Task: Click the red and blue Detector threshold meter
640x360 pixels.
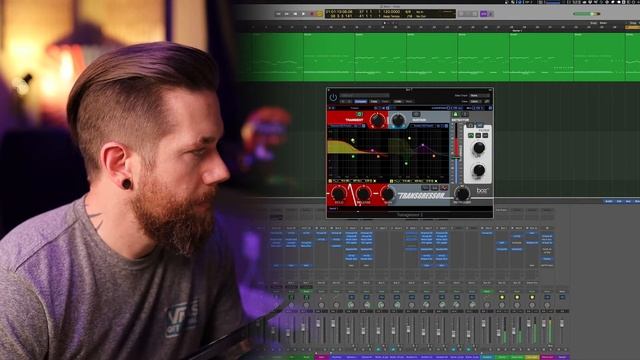Action: [456, 154]
